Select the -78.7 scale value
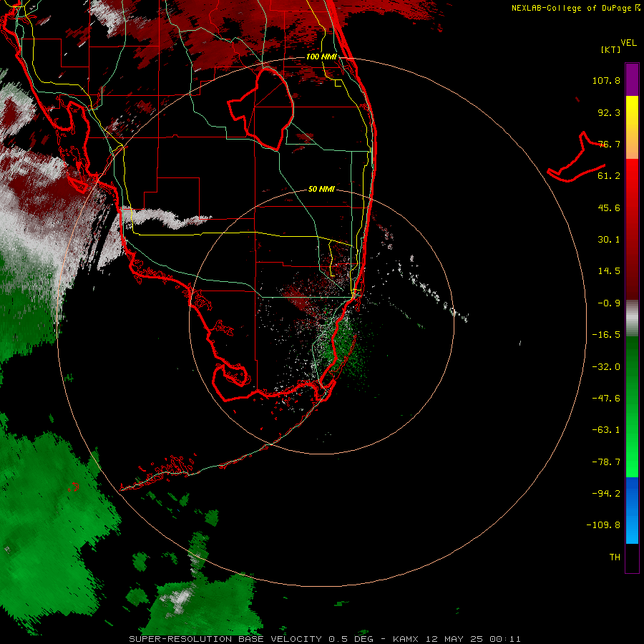Screen dimensions: 644x644 [606, 462]
